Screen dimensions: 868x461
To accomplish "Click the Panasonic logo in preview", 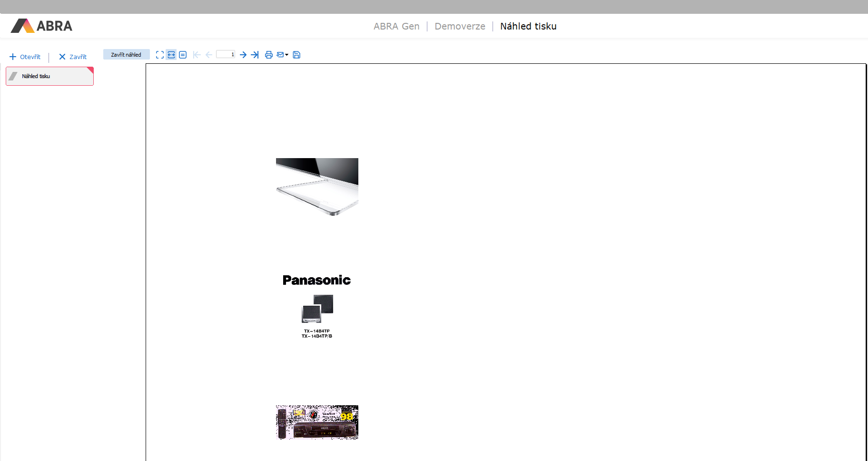I will pos(316,280).
